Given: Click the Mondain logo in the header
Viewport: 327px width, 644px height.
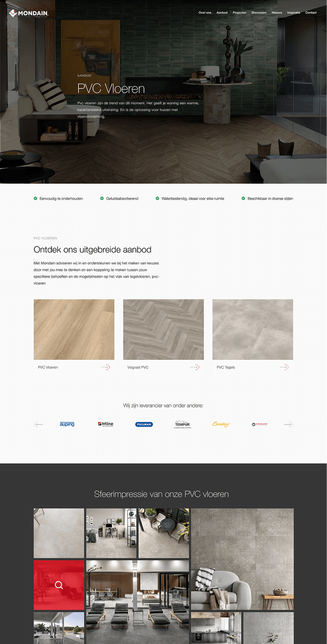Looking at the screenshot, I should pyautogui.click(x=28, y=13).
